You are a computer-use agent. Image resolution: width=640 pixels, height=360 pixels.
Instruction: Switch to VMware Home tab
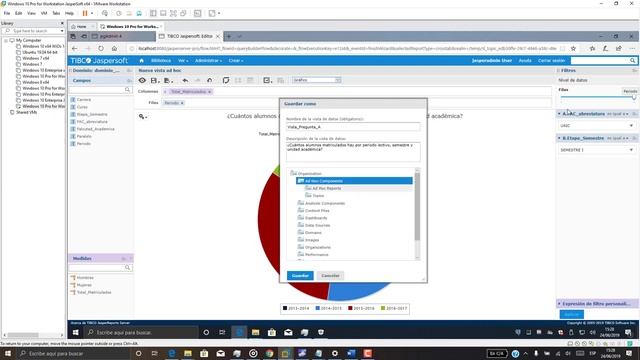[81, 27]
